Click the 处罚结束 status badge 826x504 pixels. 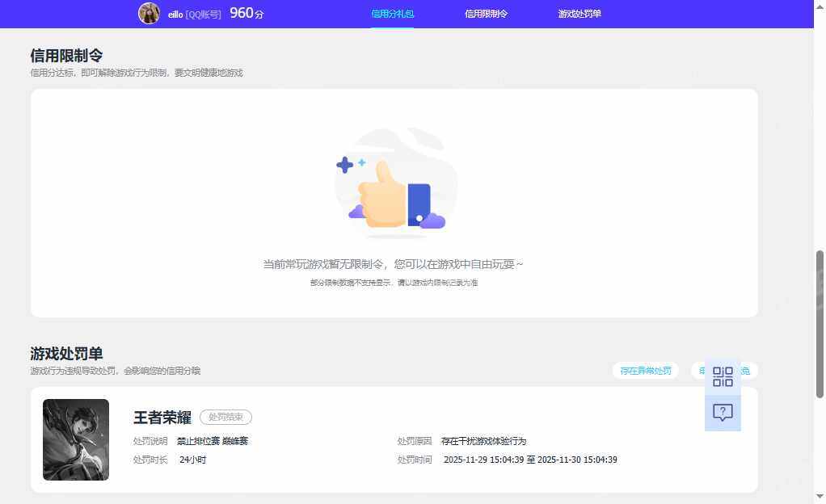pos(226,417)
